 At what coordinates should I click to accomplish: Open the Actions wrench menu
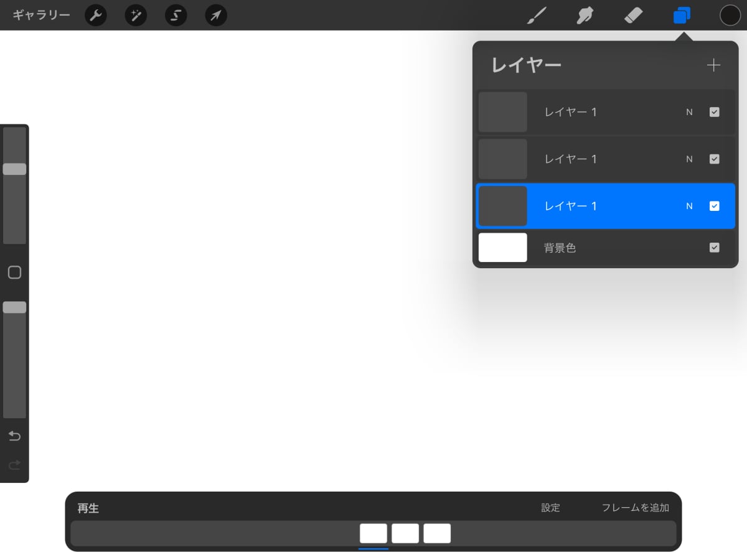[95, 15]
